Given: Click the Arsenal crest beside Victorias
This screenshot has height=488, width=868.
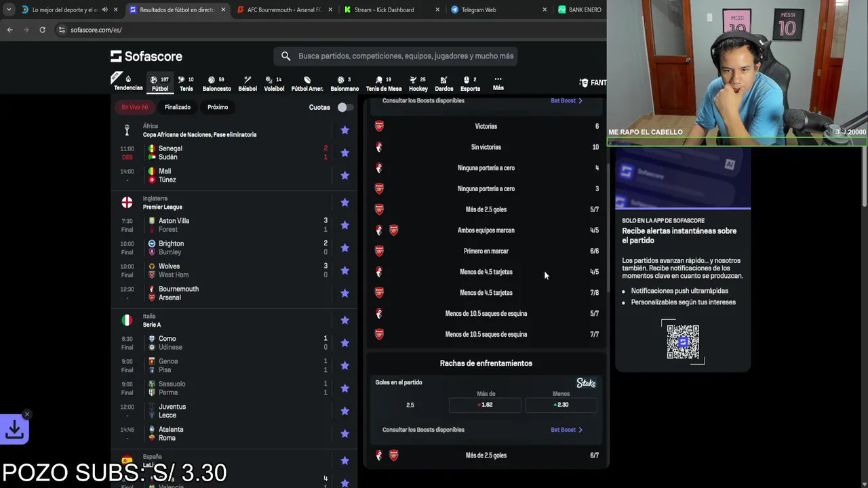Looking at the screenshot, I should tap(379, 126).
